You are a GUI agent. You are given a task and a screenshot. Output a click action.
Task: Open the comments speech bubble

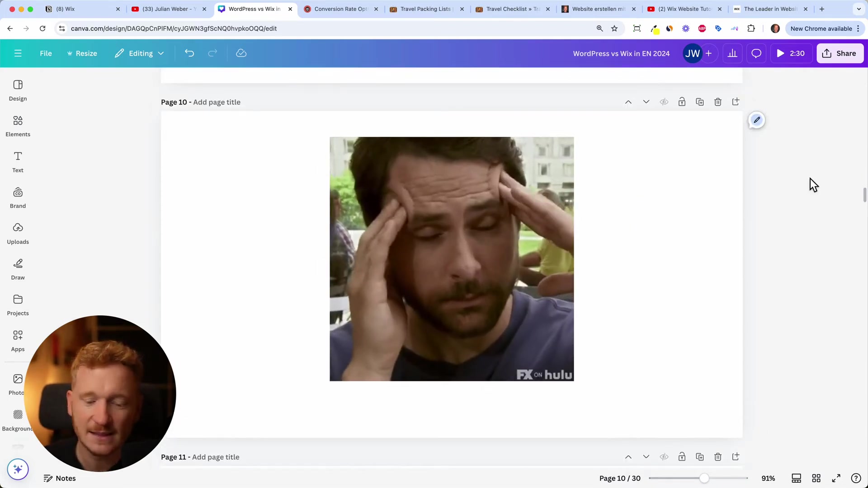756,53
